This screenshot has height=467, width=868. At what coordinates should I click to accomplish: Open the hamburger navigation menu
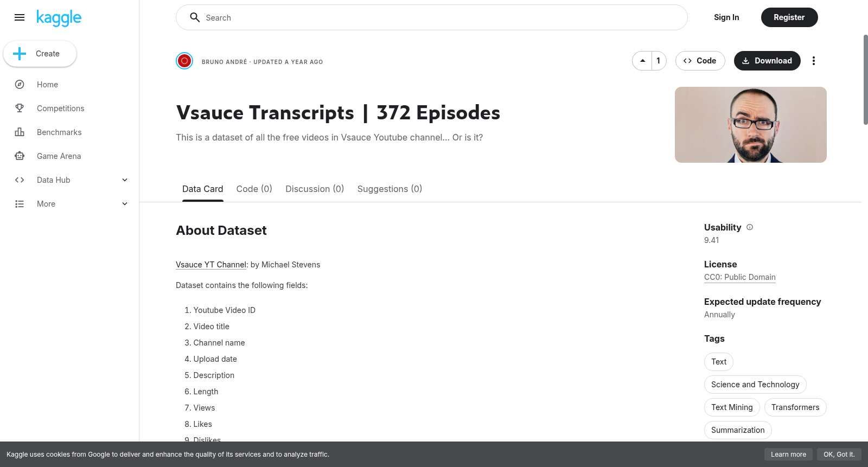(x=20, y=17)
